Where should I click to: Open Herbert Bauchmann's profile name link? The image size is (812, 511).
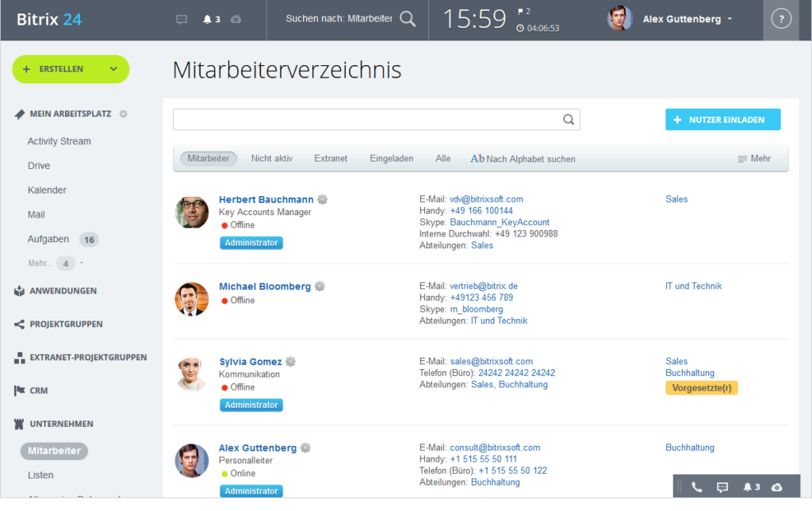[266, 199]
